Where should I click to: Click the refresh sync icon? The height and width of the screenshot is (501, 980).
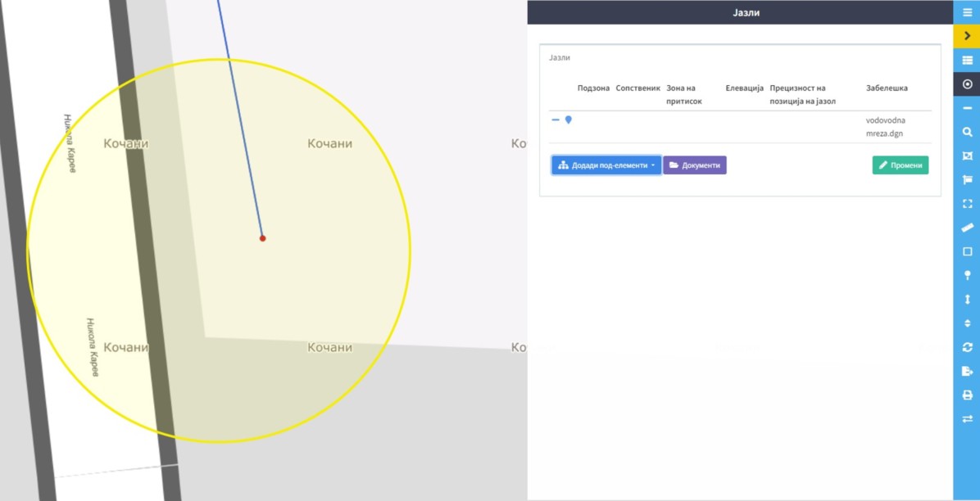pos(967,347)
